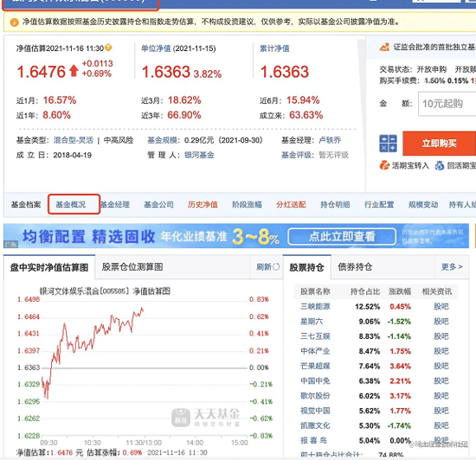
Task: Switch to 股票持仓 tab
Action: (x=307, y=267)
